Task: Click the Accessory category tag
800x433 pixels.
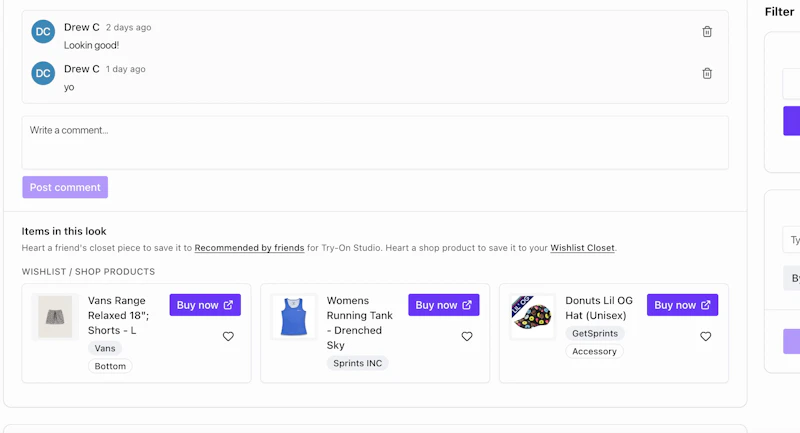Action: coord(594,351)
